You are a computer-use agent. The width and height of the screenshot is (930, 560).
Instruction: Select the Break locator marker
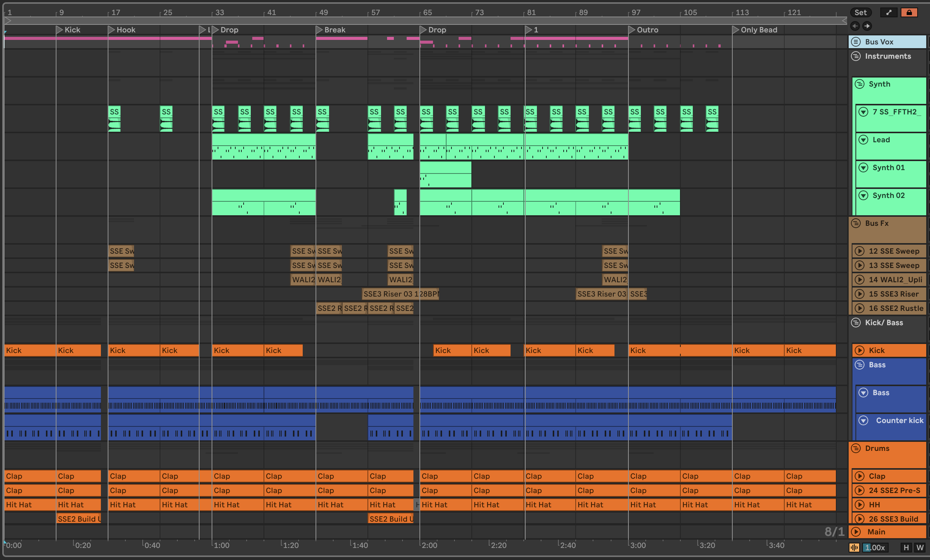click(319, 30)
